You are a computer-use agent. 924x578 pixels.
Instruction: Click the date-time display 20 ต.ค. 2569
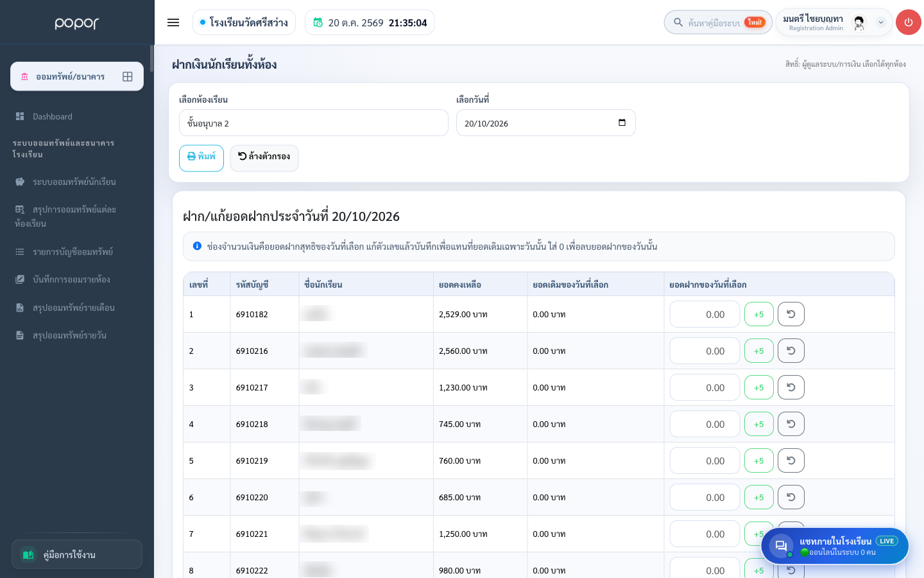tap(370, 22)
